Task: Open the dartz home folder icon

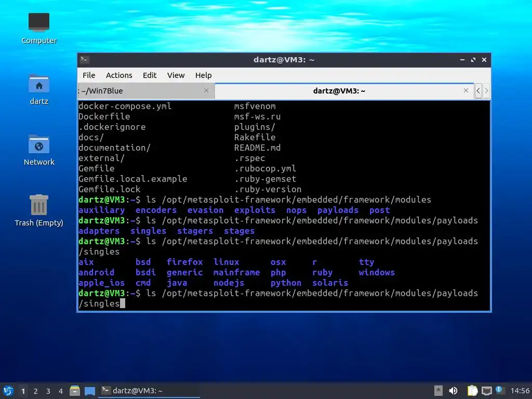Action: point(38,89)
